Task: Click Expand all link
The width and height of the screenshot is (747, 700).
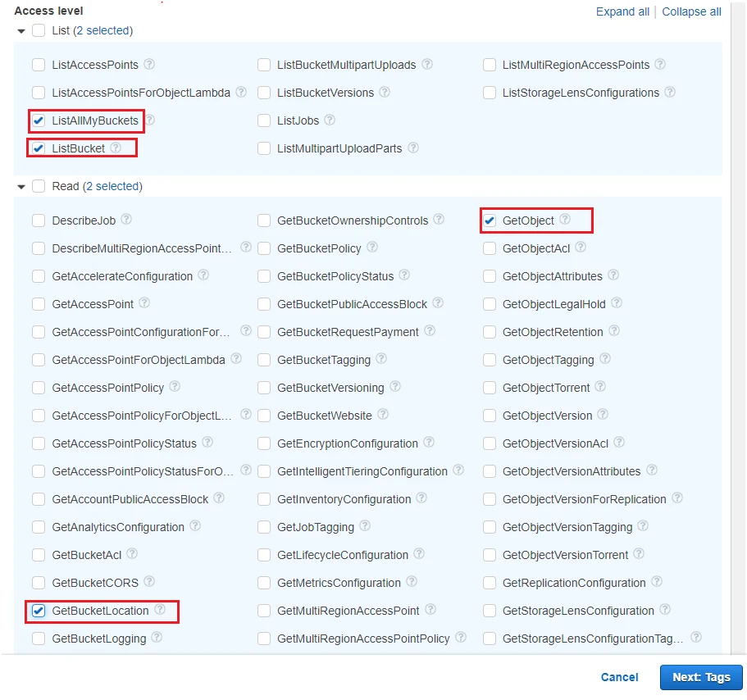Action: [x=622, y=11]
